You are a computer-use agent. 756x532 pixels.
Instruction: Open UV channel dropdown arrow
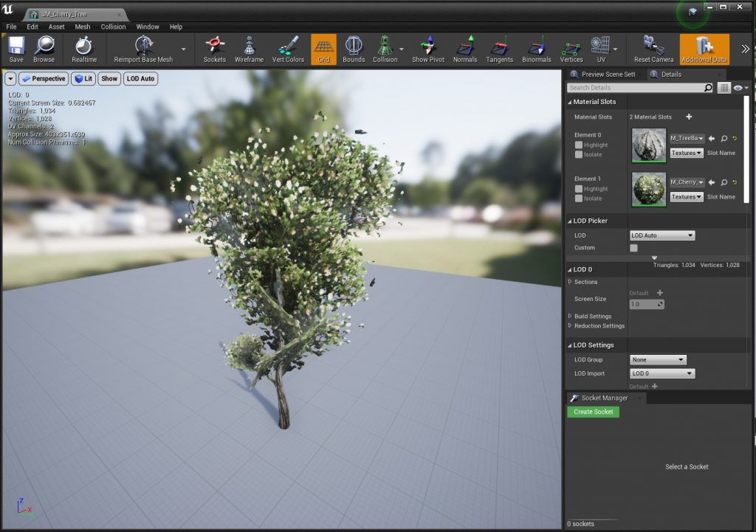click(x=615, y=49)
